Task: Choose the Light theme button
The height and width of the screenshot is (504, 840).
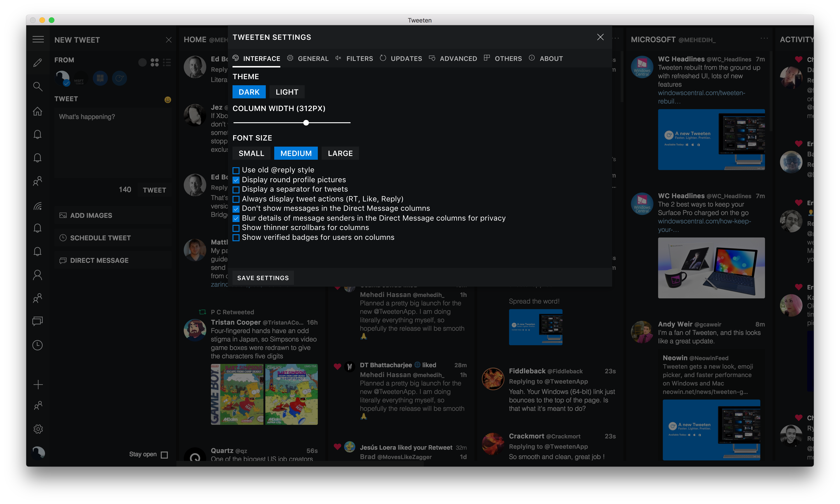Action: [x=287, y=92]
